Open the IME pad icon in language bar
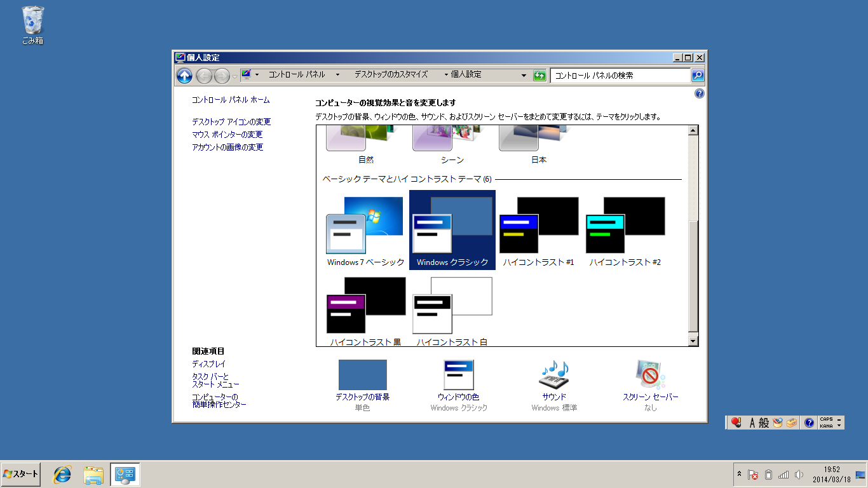Viewport: 868px width, 488px height. tap(778, 423)
